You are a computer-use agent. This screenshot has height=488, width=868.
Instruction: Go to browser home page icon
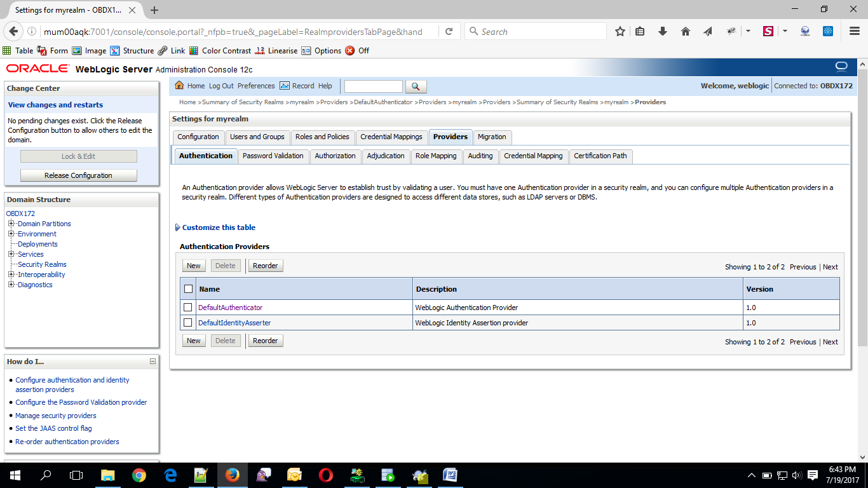(x=685, y=31)
